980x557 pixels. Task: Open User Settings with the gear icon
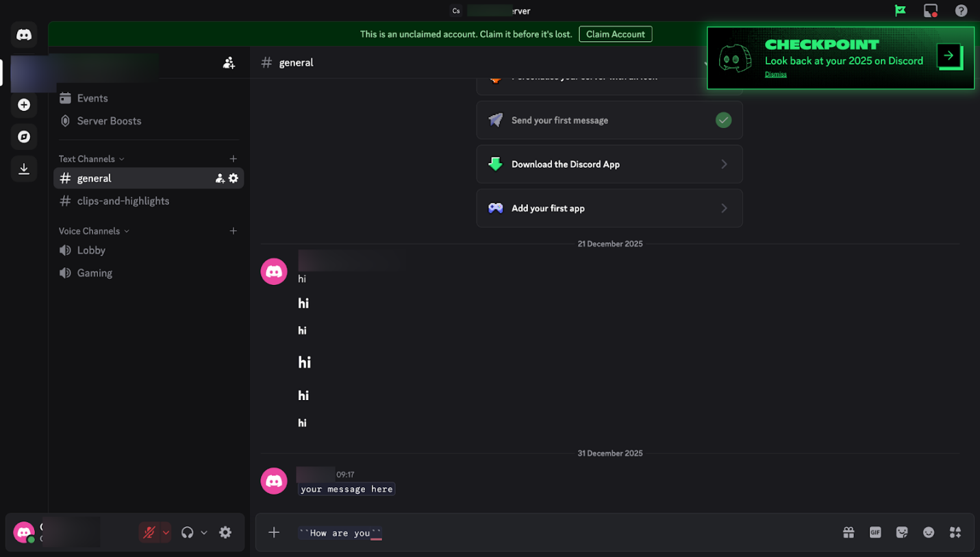225,532
